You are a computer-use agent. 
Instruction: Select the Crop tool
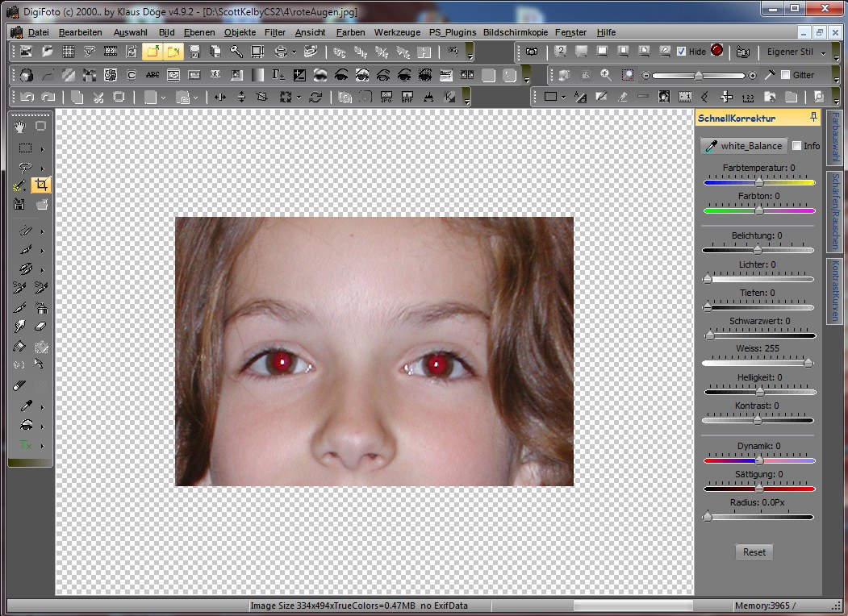click(x=41, y=185)
